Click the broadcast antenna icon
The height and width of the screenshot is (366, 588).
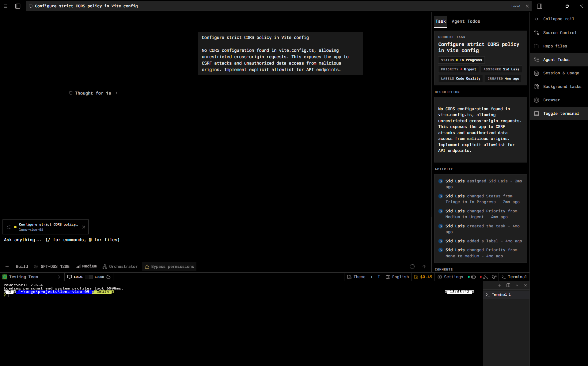click(494, 277)
